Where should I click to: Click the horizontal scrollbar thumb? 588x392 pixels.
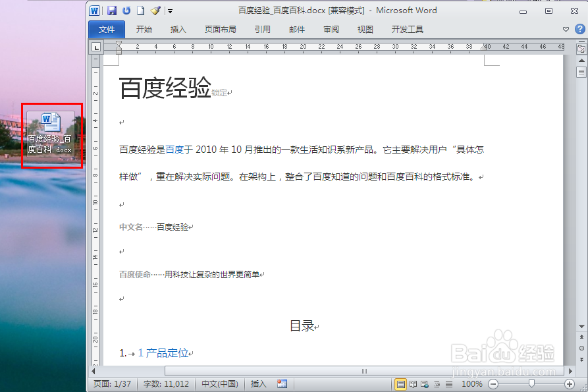click(364, 372)
